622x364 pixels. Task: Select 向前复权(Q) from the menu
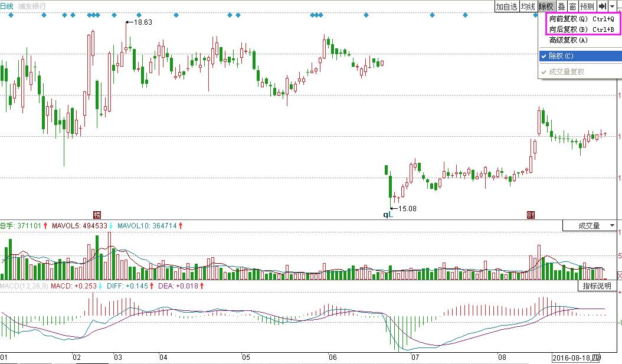tap(580, 19)
